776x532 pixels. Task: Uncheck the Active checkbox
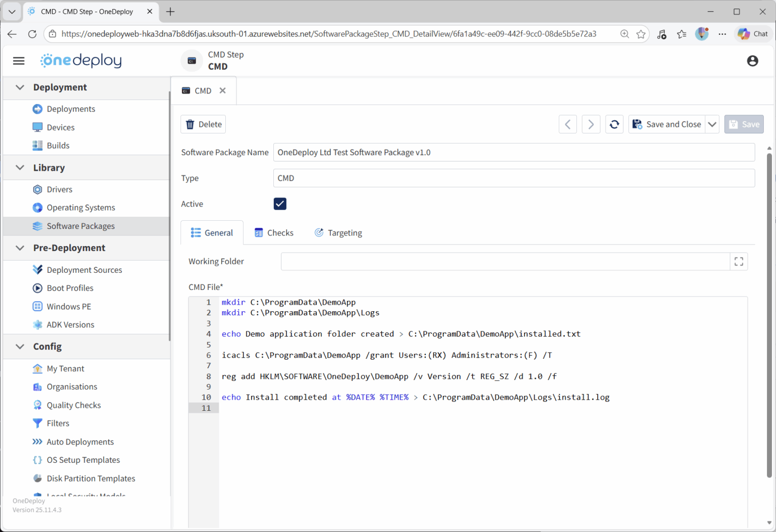click(280, 204)
